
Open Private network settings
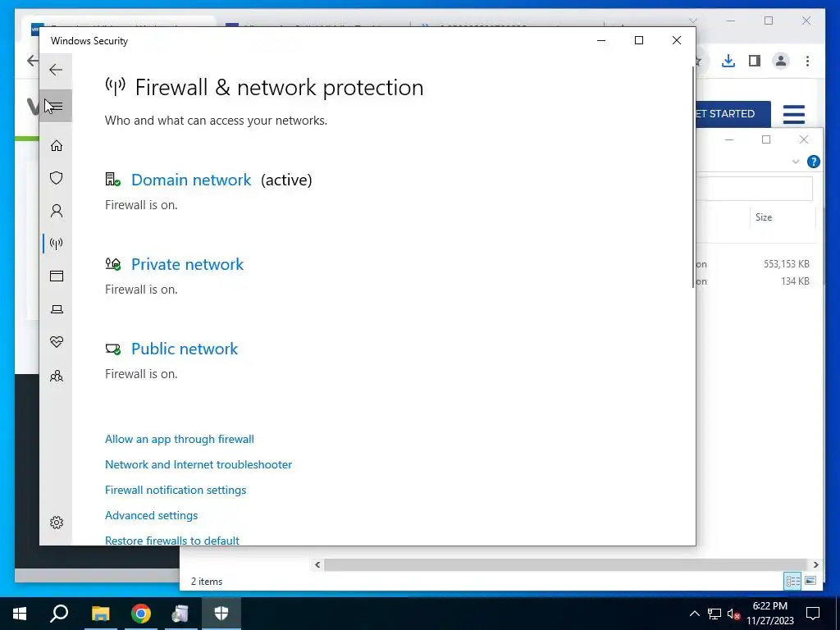188,264
